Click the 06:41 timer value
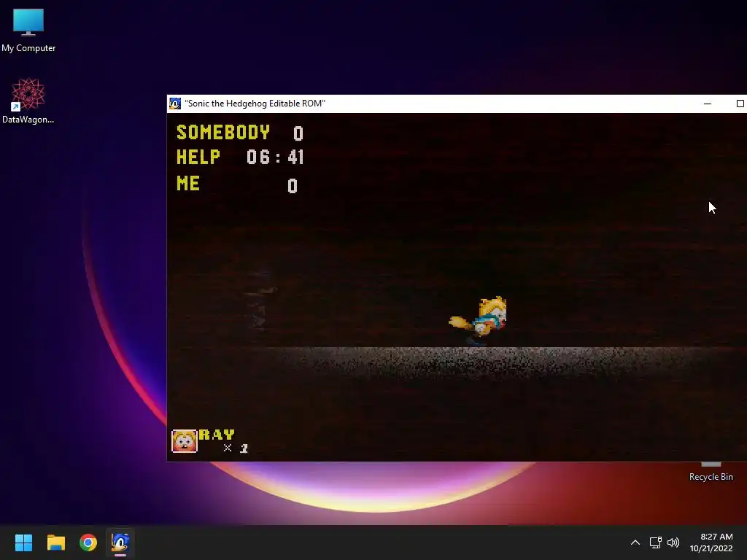The width and height of the screenshot is (747, 560). point(275,157)
